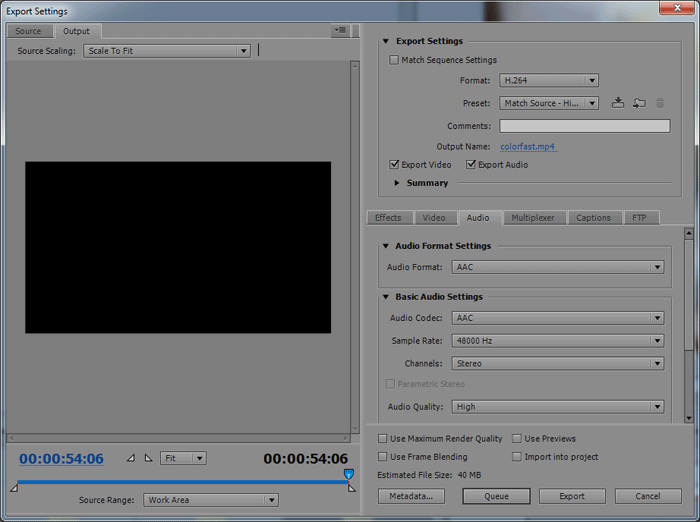Click the audio settings panel scrollbar down arrow
Screen dimensions: 700x522
tap(689, 418)
